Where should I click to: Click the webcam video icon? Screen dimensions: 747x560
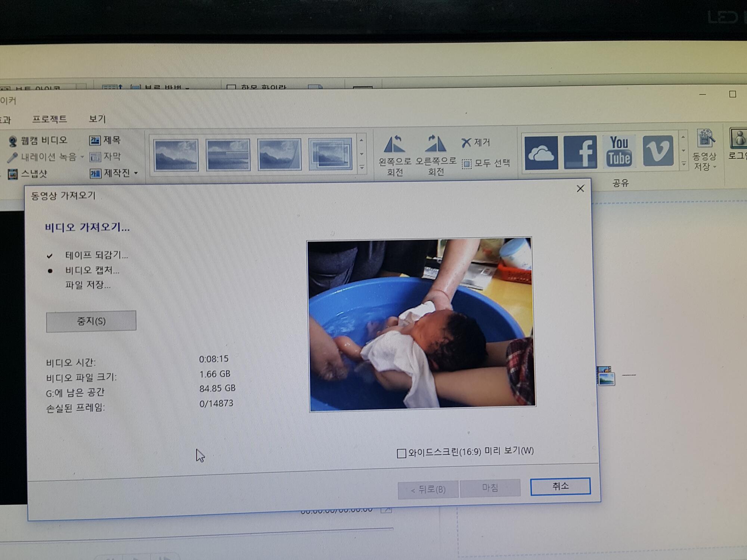point(13,141)
